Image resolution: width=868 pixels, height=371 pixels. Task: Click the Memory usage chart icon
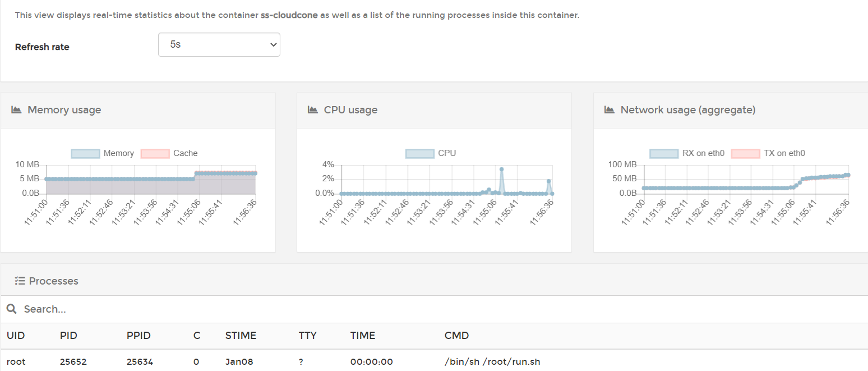(16, 109)
